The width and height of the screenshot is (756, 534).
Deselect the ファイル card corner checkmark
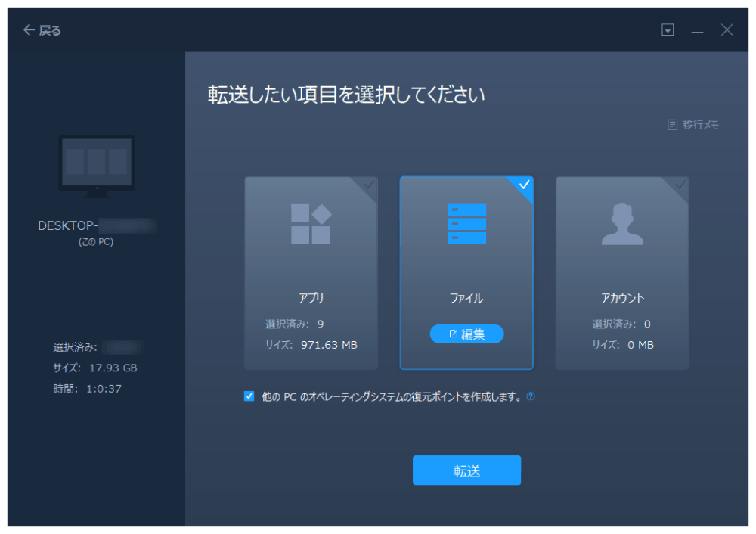tap(524, 185)
